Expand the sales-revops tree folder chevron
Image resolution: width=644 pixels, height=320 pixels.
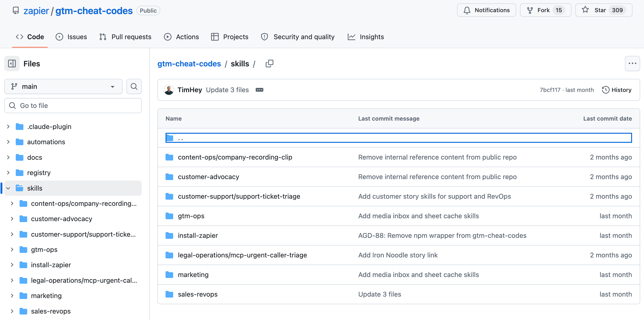(x=12, y=311)
